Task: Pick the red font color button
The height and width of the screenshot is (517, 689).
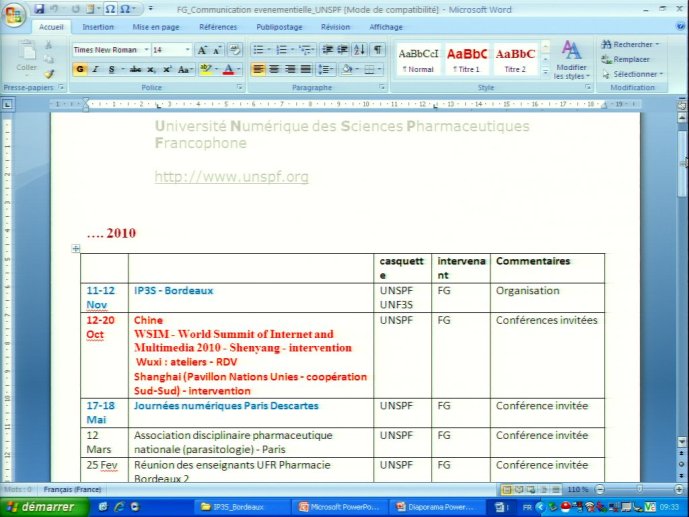Action: (228, 69)
